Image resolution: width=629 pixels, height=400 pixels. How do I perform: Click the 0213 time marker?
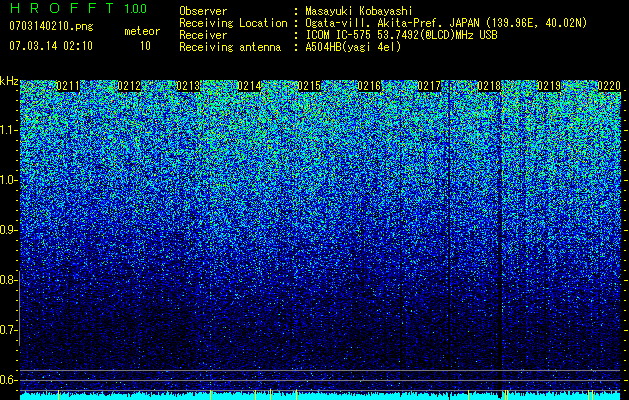point(188,86)
